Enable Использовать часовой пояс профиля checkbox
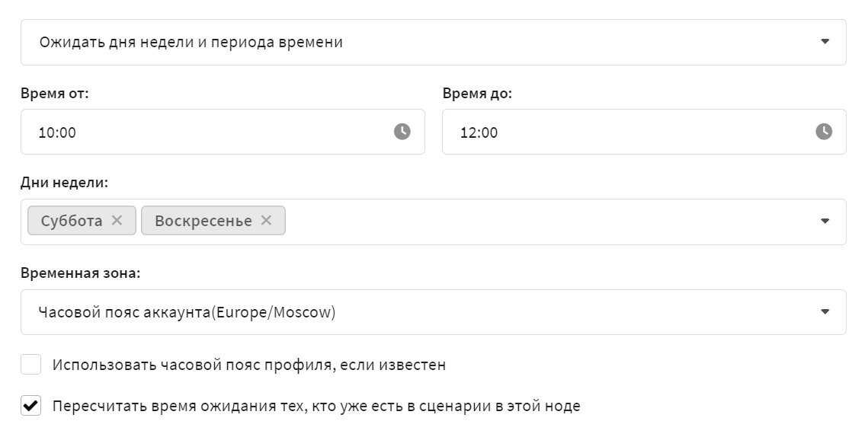 coord(31,365)
